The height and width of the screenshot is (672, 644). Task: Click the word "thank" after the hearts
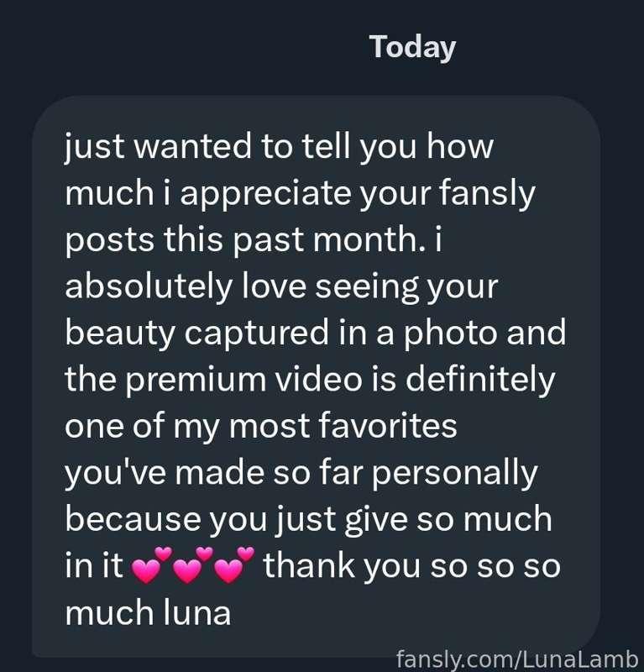[x=308, y=565]
